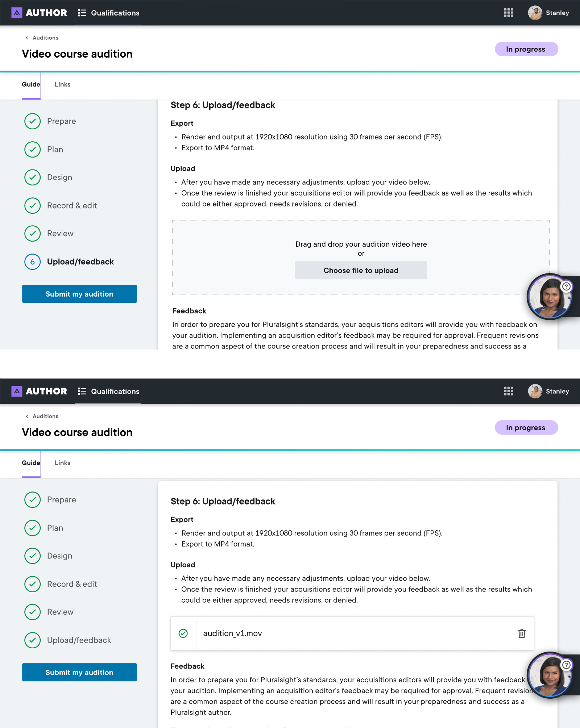Delete uploaded audition_v1.mov with the trash icon

[x=522, y=633]
